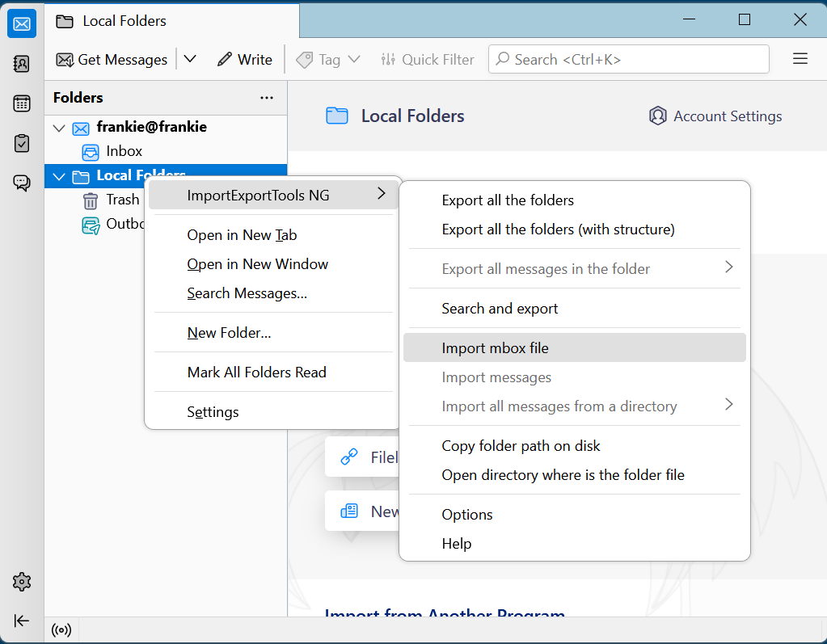
Task: Toggle the Quick Filter bar
Action: pyautogui.click(x=428, y=60)
